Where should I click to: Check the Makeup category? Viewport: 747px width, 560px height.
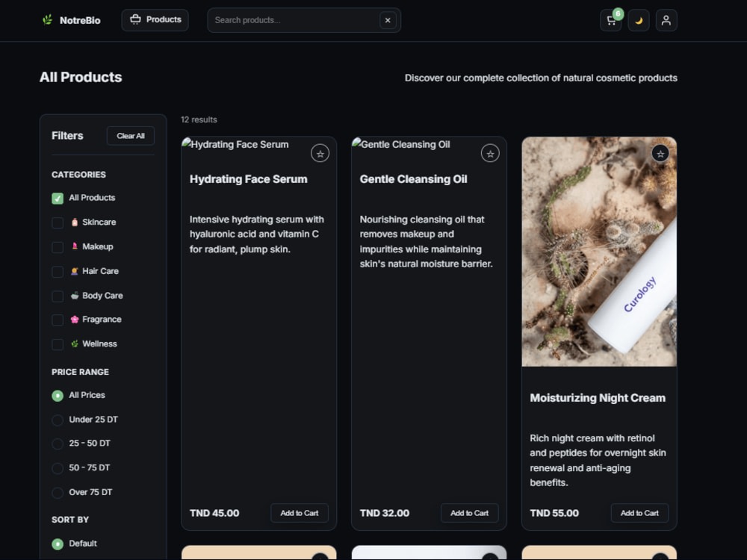(58, 247)
